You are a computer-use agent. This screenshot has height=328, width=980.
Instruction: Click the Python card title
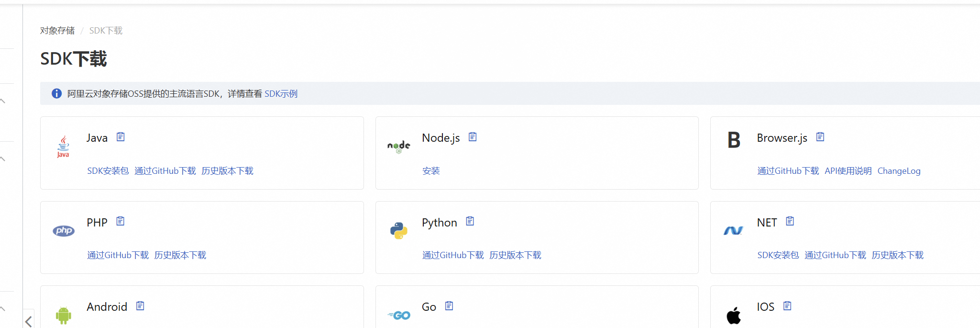point(440,223)
